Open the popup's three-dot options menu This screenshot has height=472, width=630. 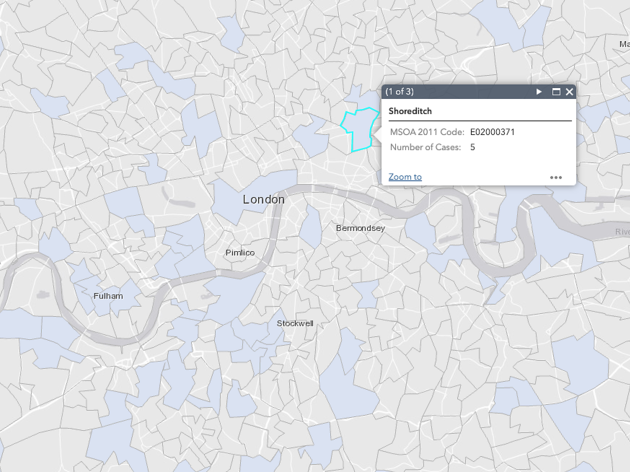tap(556, 177)
